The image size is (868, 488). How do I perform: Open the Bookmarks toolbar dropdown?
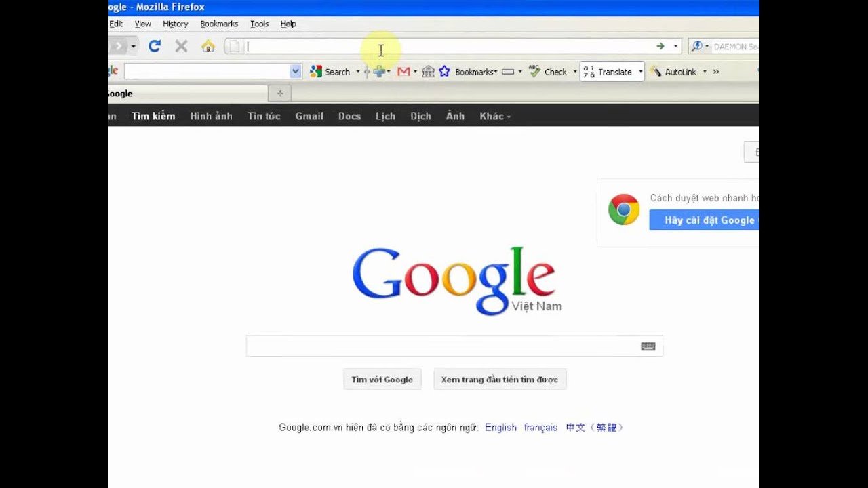pyautogui.click(x=476, y=71)
